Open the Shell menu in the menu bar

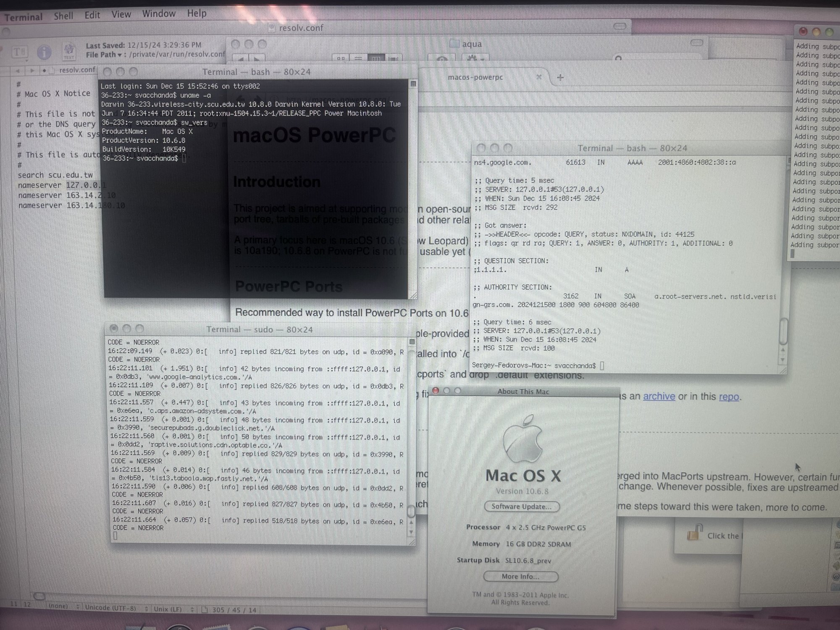click(63, 16)
